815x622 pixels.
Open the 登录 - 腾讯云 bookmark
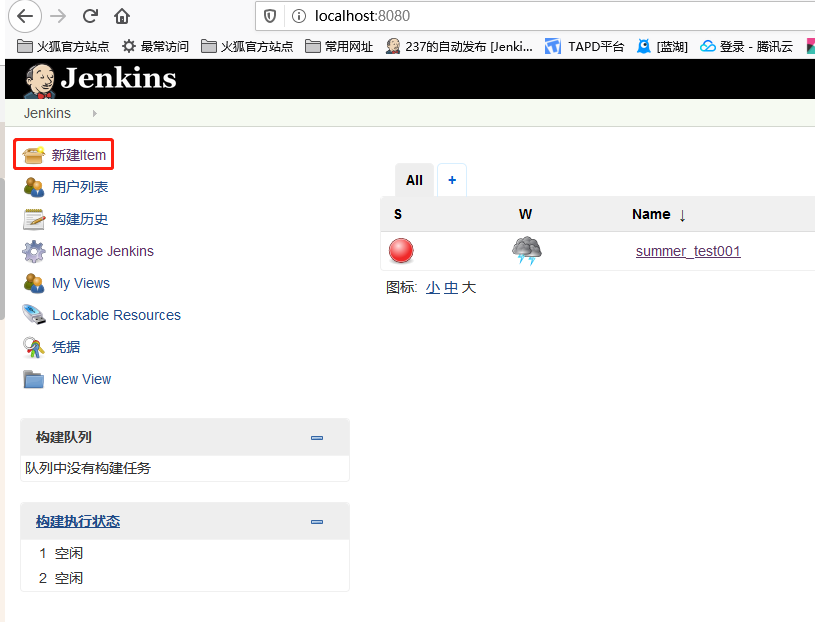[x=746, y=47]
